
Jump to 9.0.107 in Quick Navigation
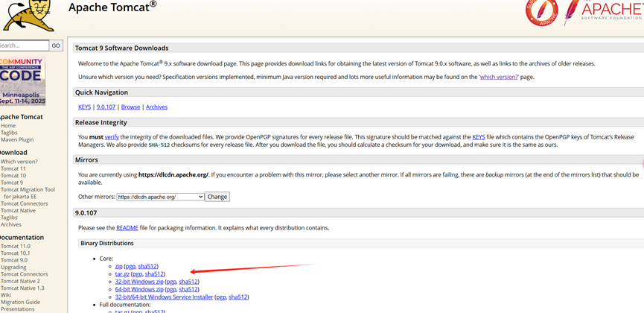coord(106,107)
